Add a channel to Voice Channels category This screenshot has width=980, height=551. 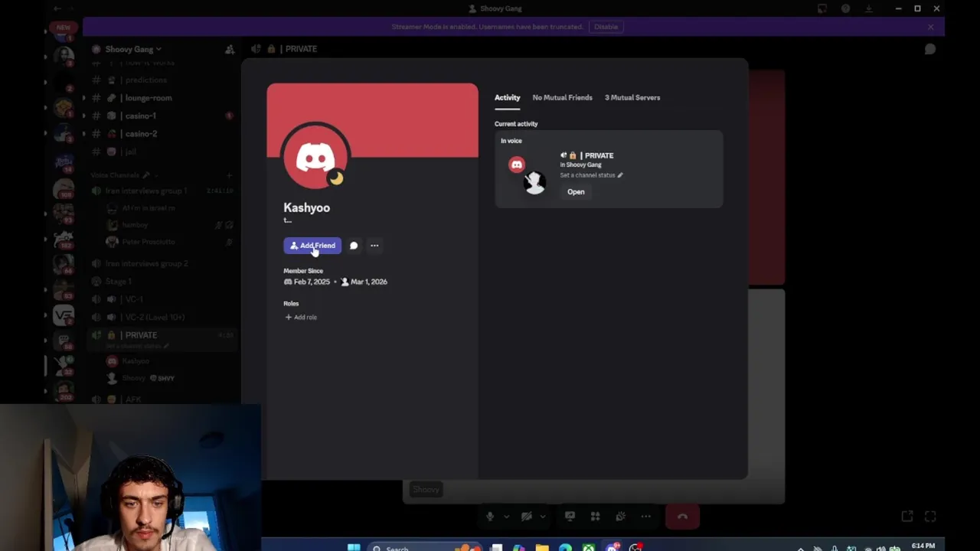229,175
